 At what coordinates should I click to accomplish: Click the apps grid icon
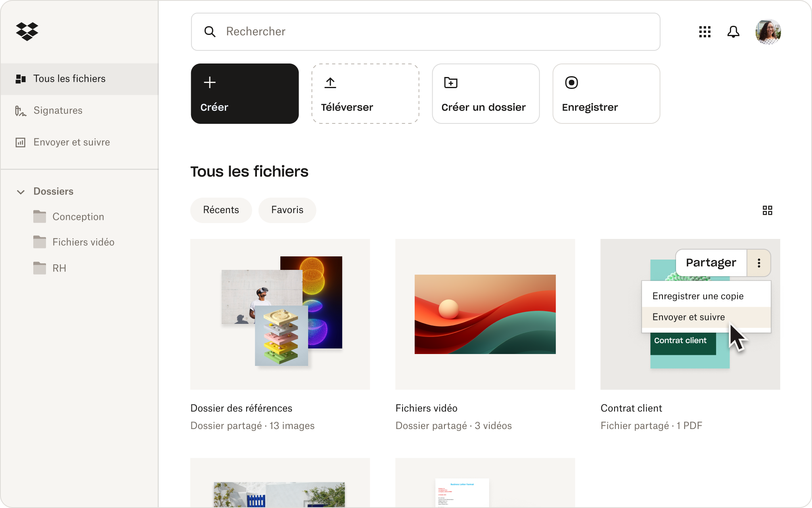pos(705,32)
